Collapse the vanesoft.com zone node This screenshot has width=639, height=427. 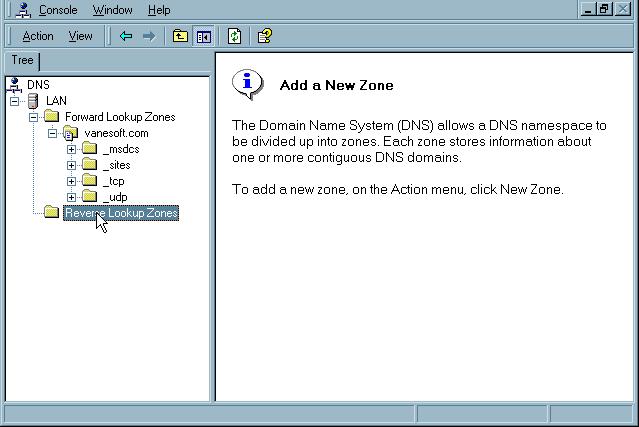(52, 133)
